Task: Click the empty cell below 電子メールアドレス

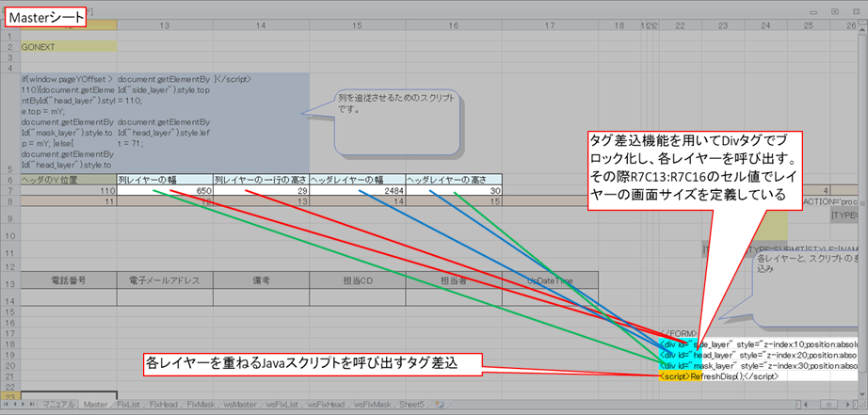Action: tap(165, 297)
